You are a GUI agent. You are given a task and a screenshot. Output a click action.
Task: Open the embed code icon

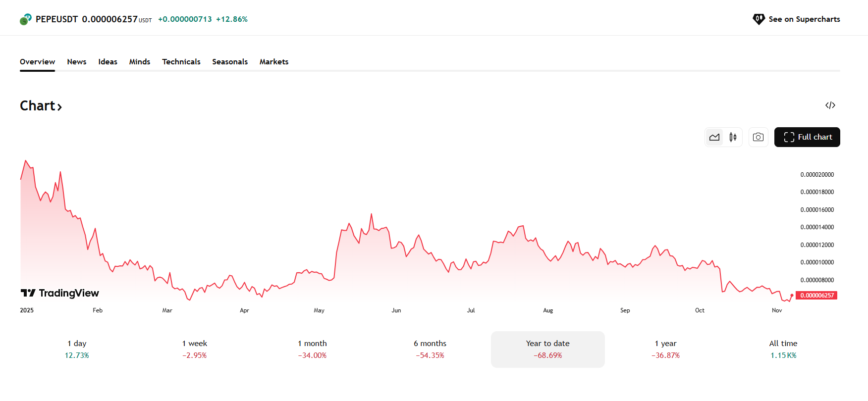point(830,105)
